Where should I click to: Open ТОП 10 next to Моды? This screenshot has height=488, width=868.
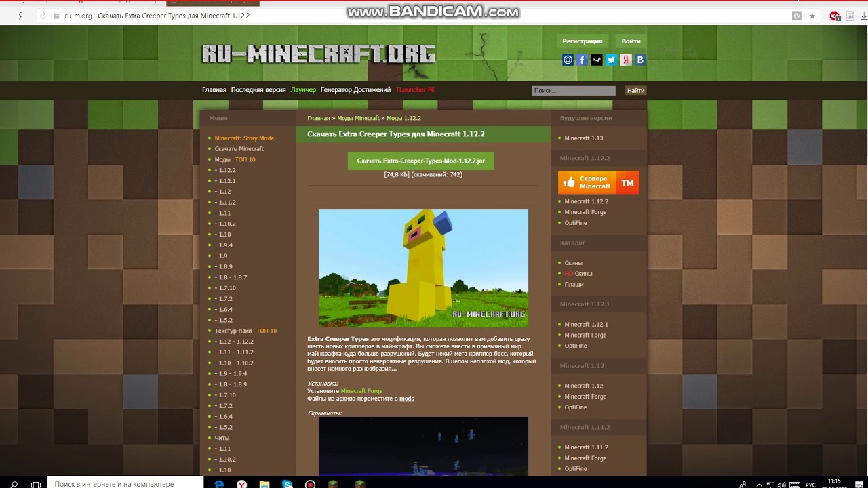coord(245,160)
